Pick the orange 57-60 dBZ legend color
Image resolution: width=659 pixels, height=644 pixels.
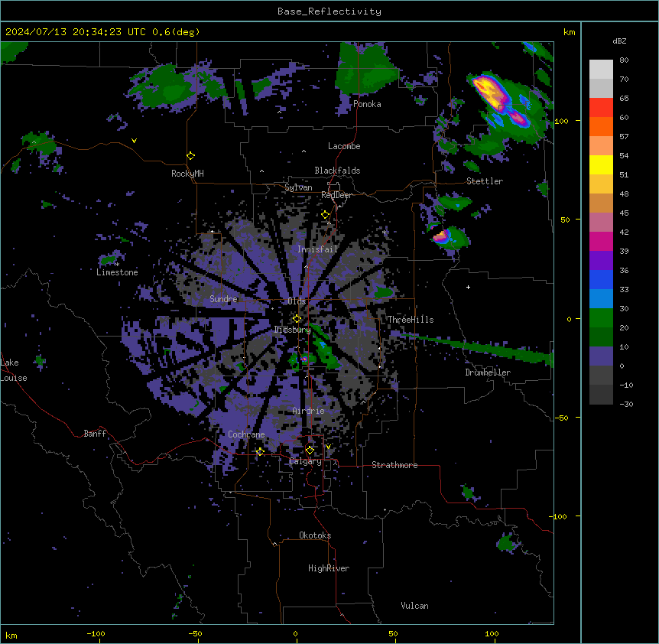click(x=601, y=126)
